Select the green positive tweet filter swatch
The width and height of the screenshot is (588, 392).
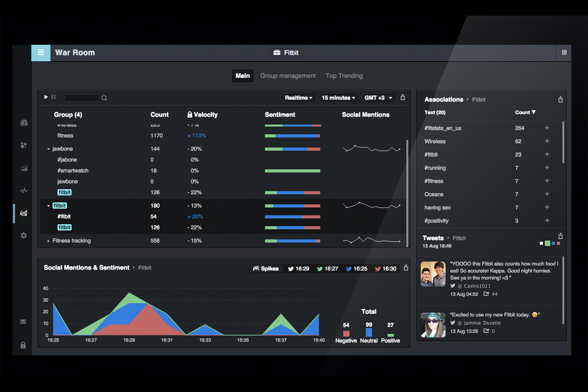click(x=547, y=243)
